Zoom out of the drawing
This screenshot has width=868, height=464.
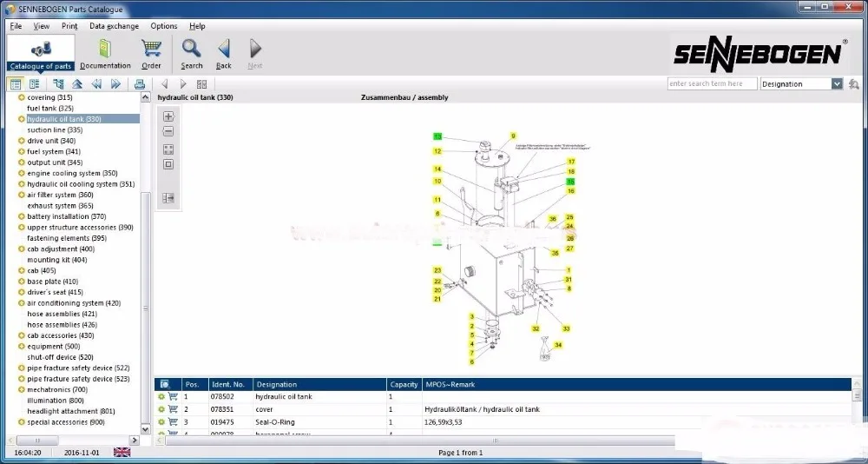(x=169, y=131)
